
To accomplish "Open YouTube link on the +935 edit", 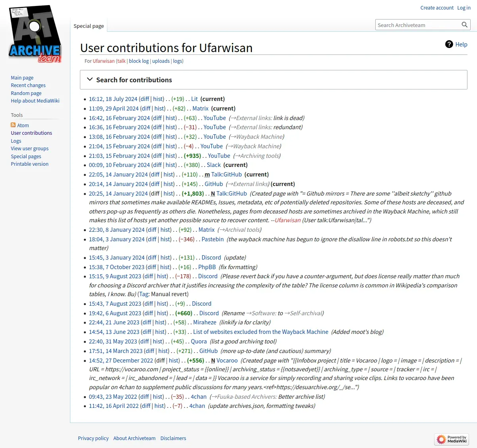I will pos(219,156).
